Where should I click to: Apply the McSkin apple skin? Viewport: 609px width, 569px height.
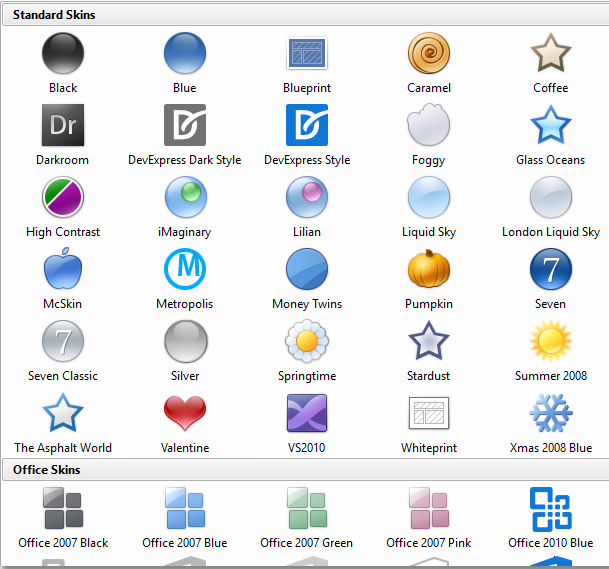(x=63, y=269)
